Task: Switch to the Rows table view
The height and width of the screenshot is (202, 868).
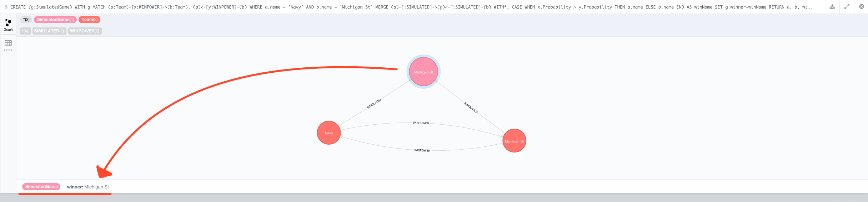Action: pyautogui.click(x=8, y=46)
